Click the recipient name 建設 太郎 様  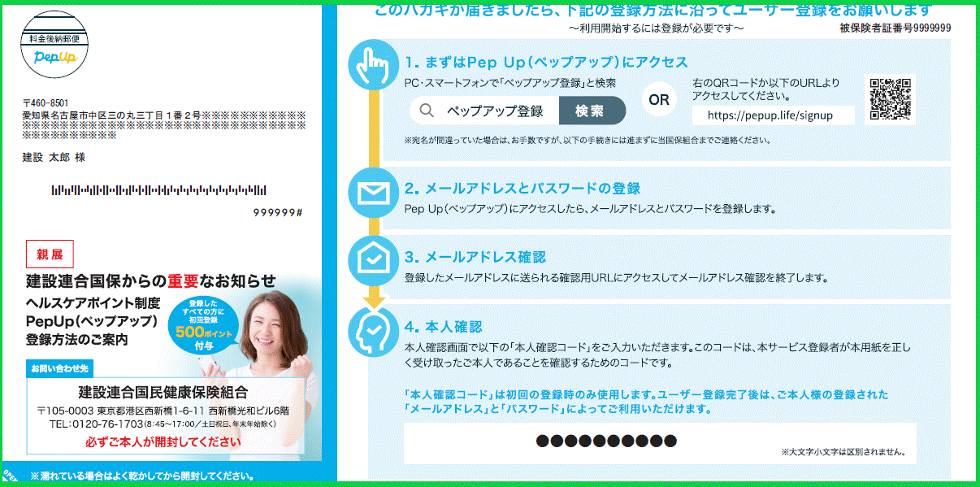pyautogui.click(x=54, y=157)
